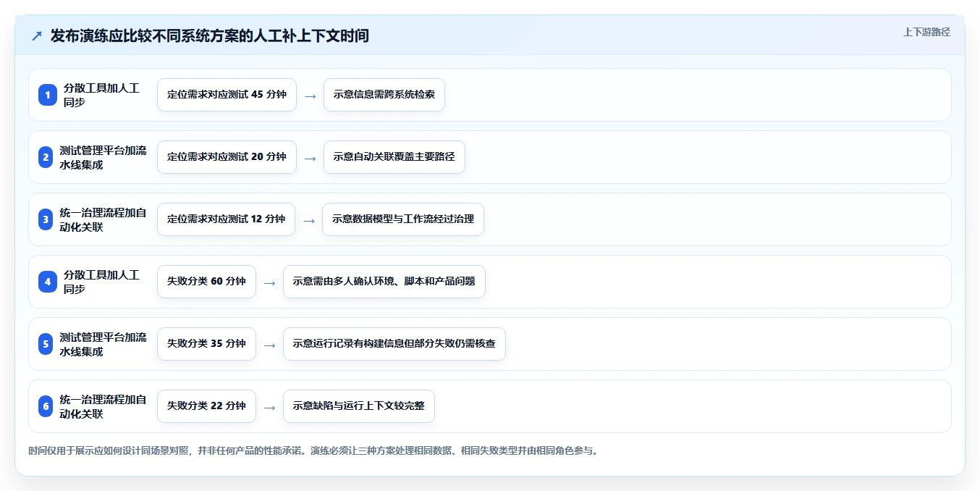The image size is (980, 491).
Task: Select 定位需求对应测试 12 分钟 chip
Action: tap(226, 219)
